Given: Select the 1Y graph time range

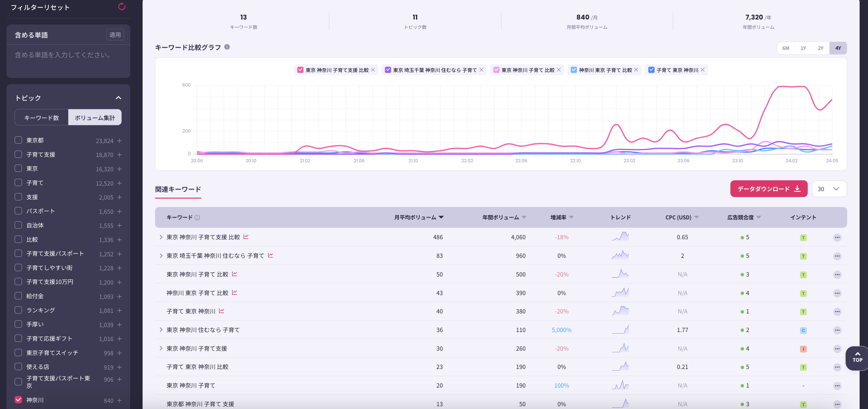Looking at the screenshot, I should point(803,48).
